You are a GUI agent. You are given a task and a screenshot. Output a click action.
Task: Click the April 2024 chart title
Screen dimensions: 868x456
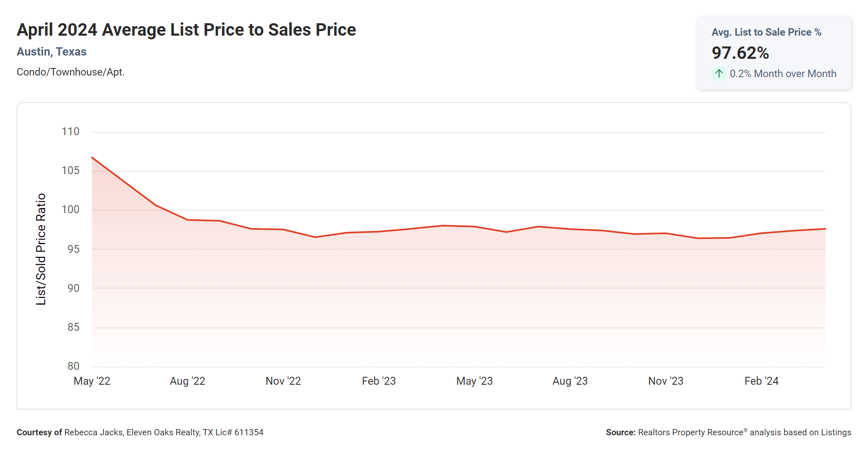(x=186, y=30)
